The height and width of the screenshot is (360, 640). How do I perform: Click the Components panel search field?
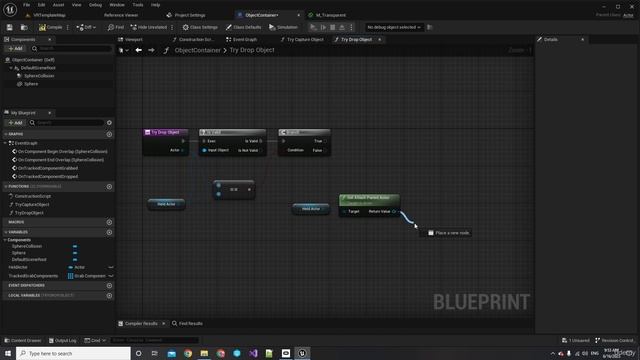71,49
